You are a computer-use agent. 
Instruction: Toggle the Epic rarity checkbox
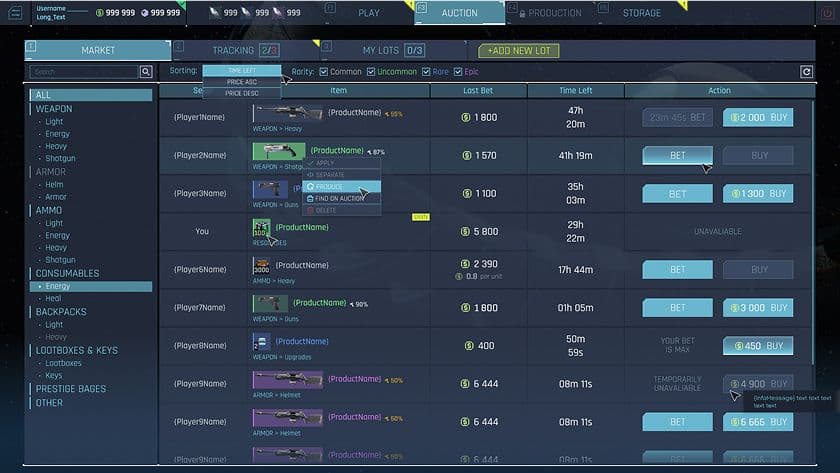459,72
